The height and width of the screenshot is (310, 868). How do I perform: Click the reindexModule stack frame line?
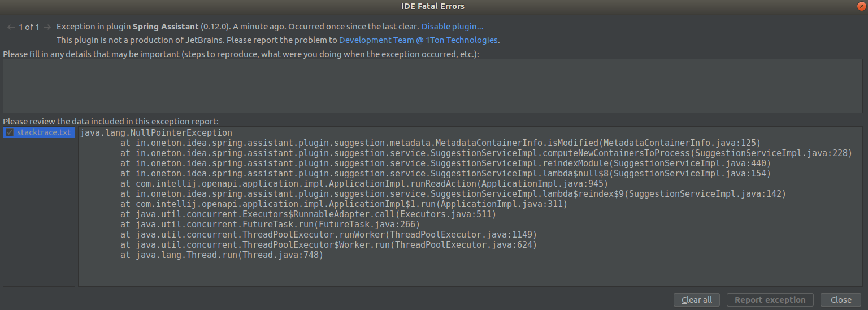tap(445, 163)
